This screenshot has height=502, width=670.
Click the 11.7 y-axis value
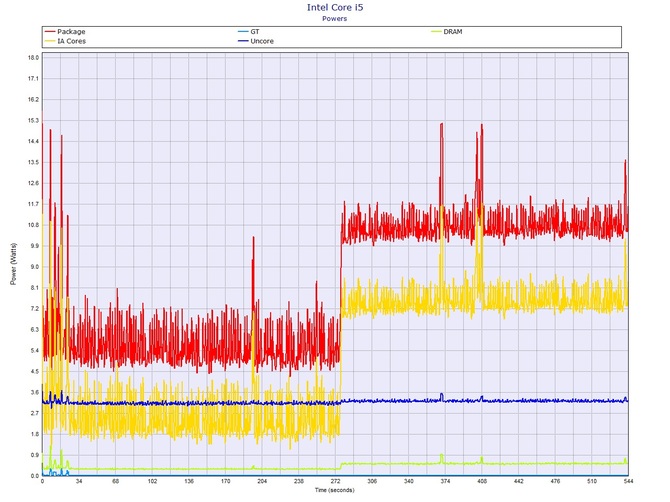(x=33, y=204)
